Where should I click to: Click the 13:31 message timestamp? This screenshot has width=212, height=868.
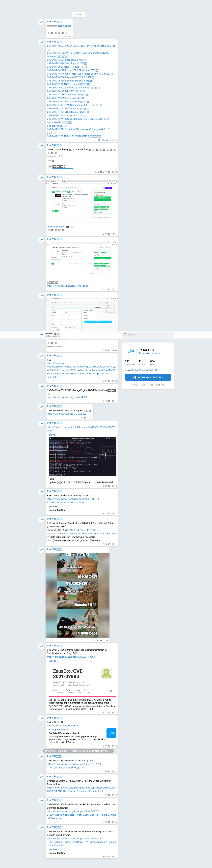(114, 514)
